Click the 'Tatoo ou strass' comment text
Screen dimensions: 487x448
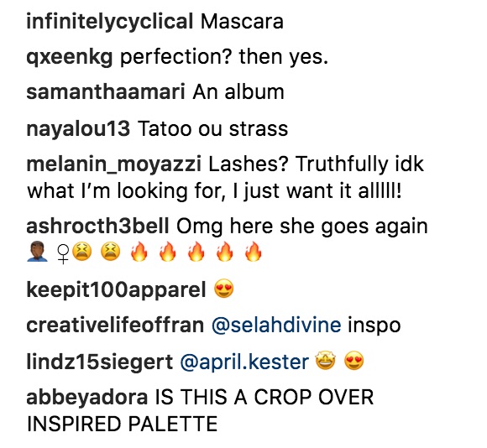[x=212, y=128]
